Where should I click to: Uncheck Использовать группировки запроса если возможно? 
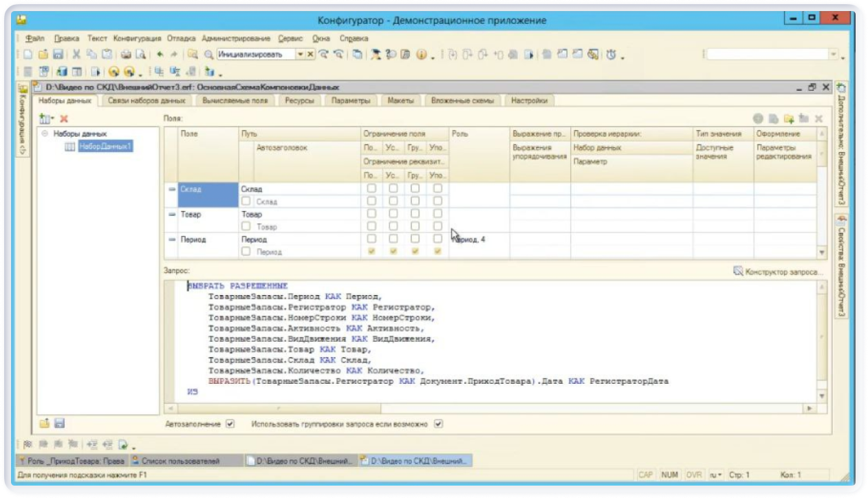pyautogui.click(x=438, y=424)
